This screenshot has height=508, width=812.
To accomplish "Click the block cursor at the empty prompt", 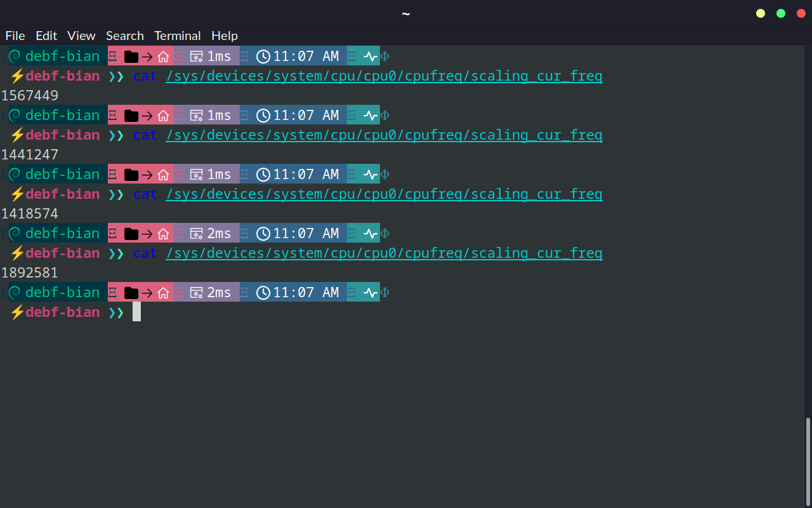I will pyautogui.click(x=136, y=312).
